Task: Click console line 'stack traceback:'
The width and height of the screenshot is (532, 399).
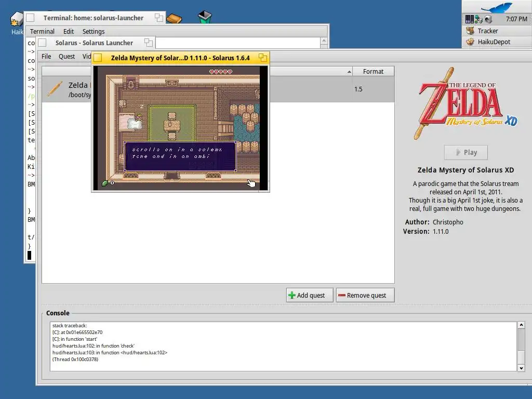Action: (70, 325)
